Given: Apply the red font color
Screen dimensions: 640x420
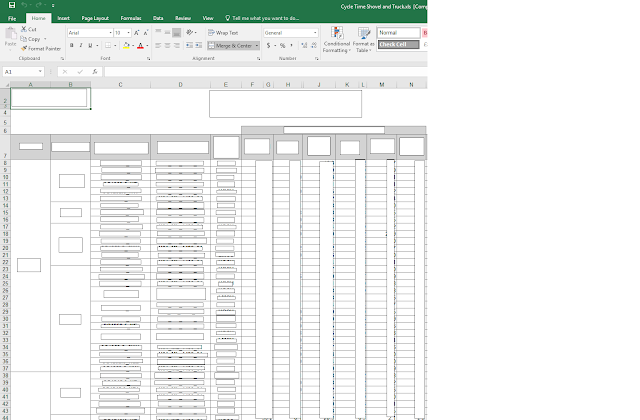Looking at the screenshot, I should pos(140,45).
